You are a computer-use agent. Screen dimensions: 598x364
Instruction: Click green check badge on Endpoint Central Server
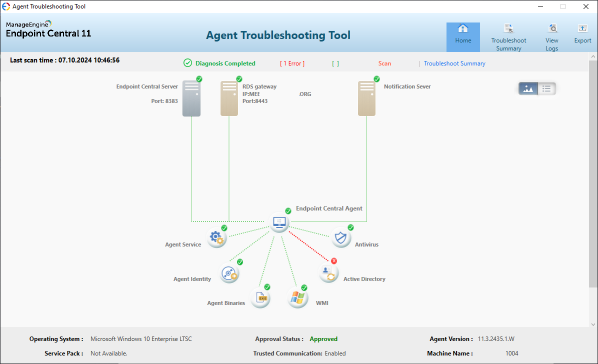click(x=199, y=79)
